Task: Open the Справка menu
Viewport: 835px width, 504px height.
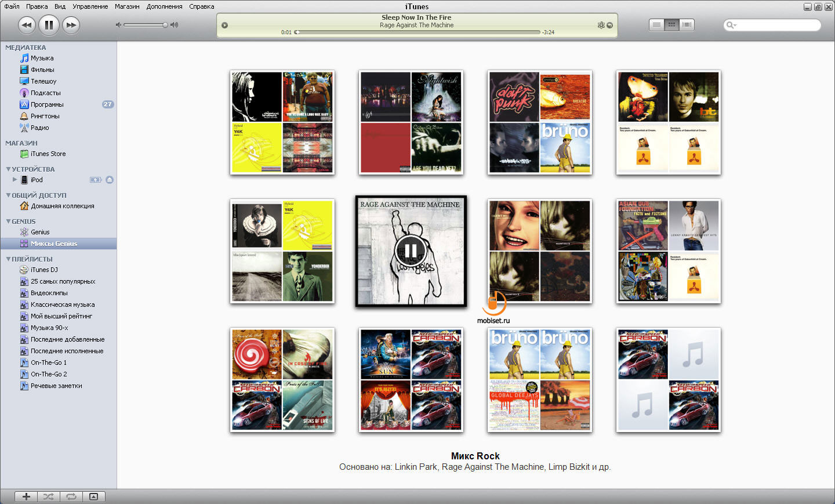Action: pos(202,6)
